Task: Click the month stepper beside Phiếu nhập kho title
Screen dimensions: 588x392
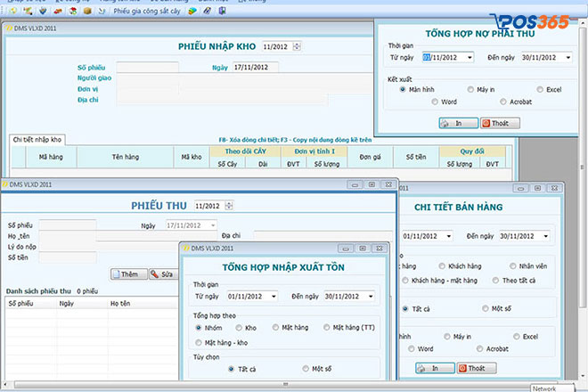Action: (x=297, y=46)
